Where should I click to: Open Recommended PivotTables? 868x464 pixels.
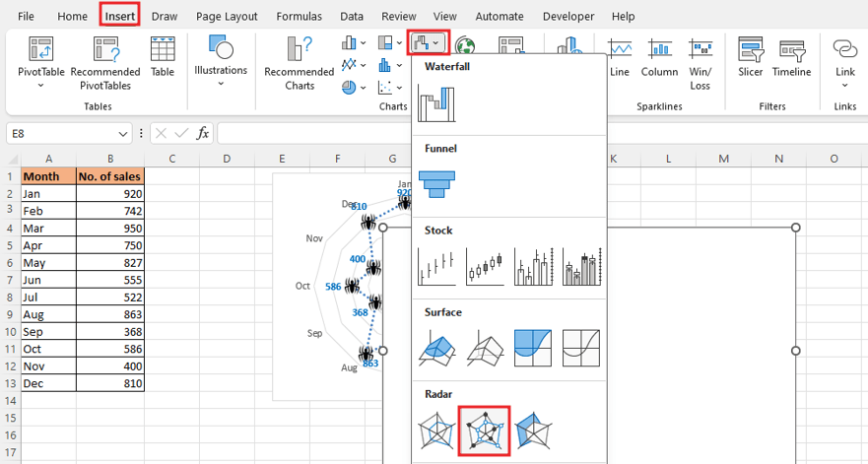tap(105, 63)
